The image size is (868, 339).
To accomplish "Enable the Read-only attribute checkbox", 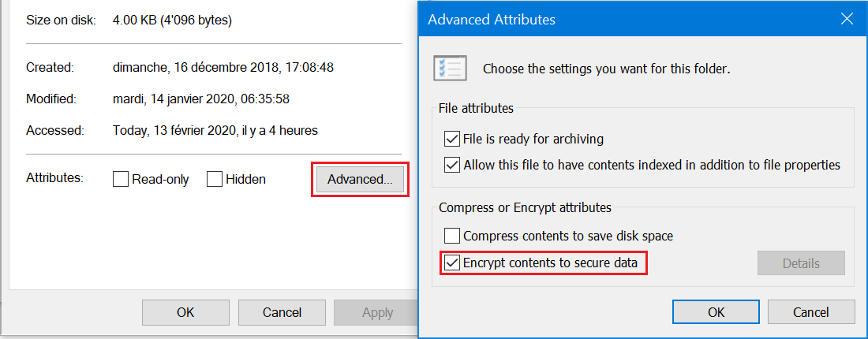I will (121, 179).
